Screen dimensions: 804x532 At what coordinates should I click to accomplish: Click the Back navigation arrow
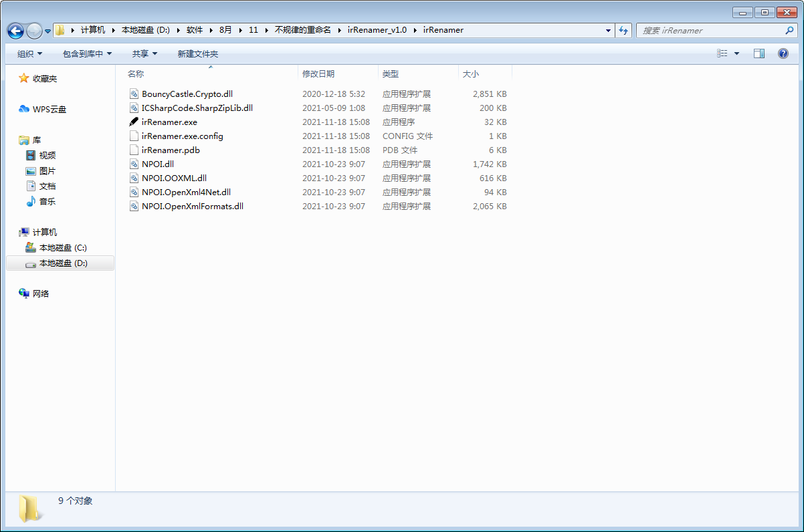pyautogui.click(x=16, y=31)
